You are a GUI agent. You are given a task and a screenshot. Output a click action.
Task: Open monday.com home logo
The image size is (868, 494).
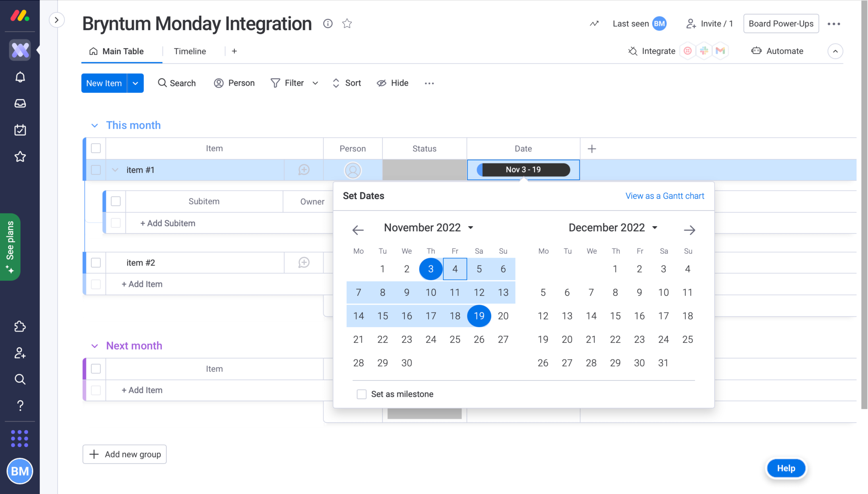[20, 16]
